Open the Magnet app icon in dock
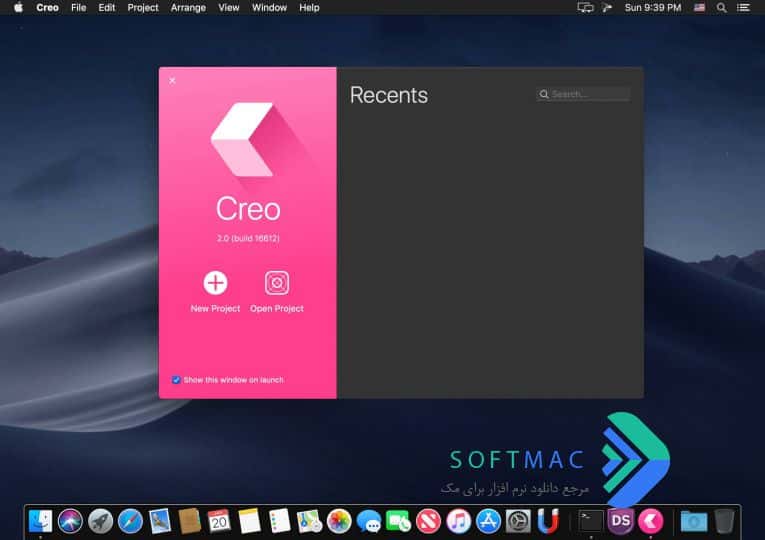Image resolution: width=765 pixels, height=540 pixels. [548, 520]
